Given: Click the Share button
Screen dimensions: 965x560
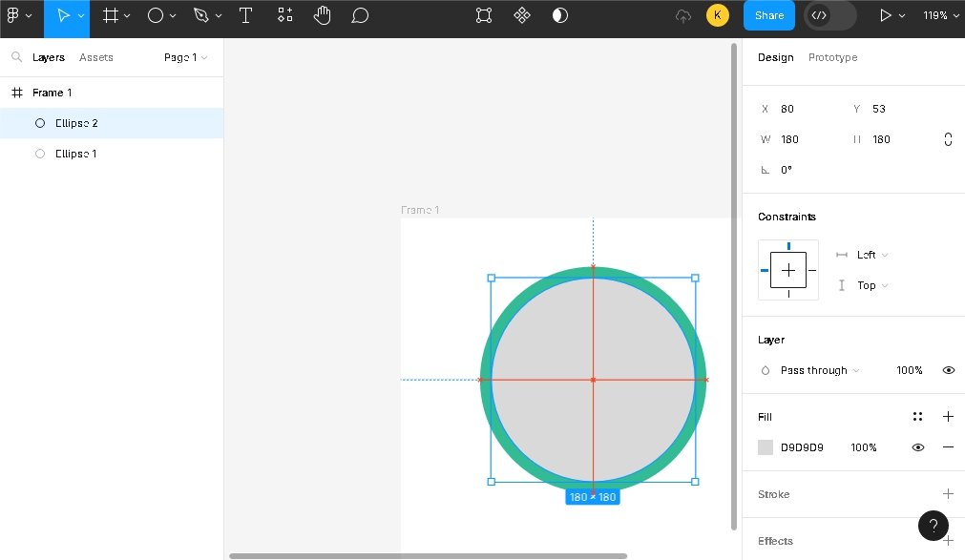Looking at the screenshot, I should click(768, 15).
